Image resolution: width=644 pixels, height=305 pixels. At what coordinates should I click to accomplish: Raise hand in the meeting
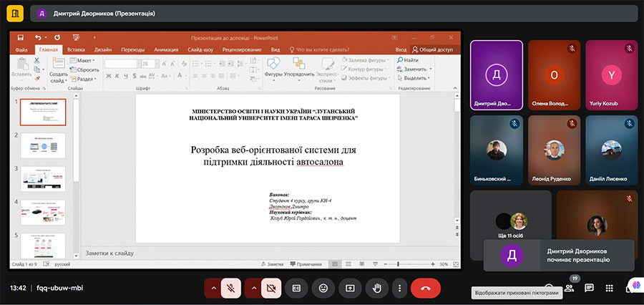(377, 288)
